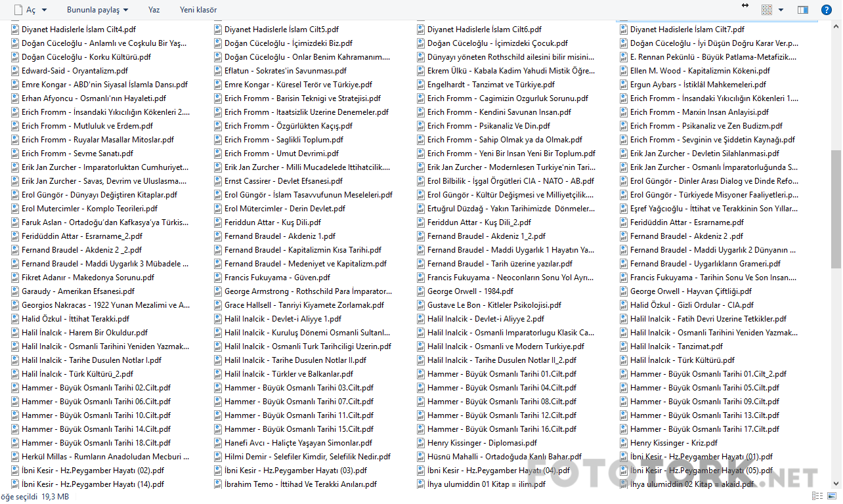Click PDF icon of Henry Kissinger - Diplomasi.pdf
The width and height of the screenshot is (843, 504).
click(x=420, y=443)
